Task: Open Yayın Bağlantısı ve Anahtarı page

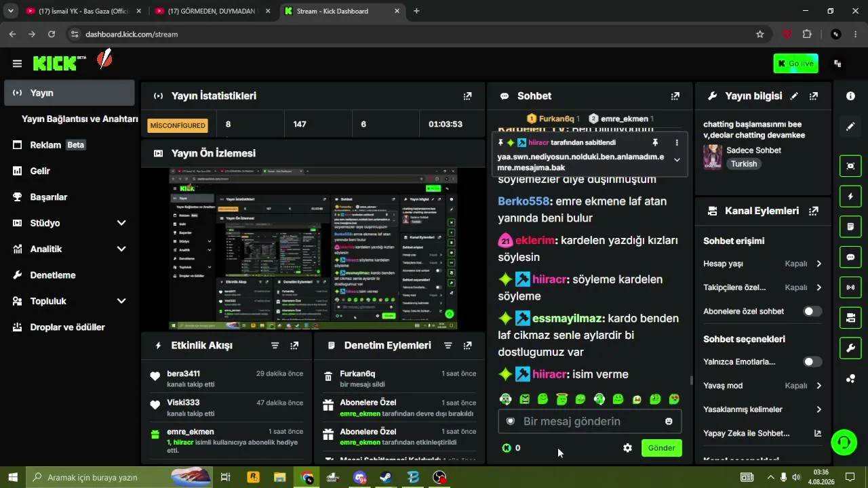Action: pos(80,119)
